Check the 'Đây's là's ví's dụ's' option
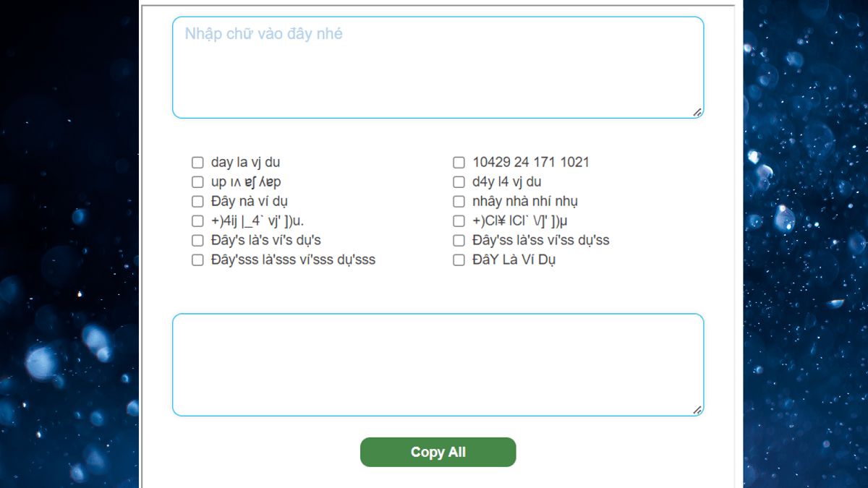 [x=197, y=241]
